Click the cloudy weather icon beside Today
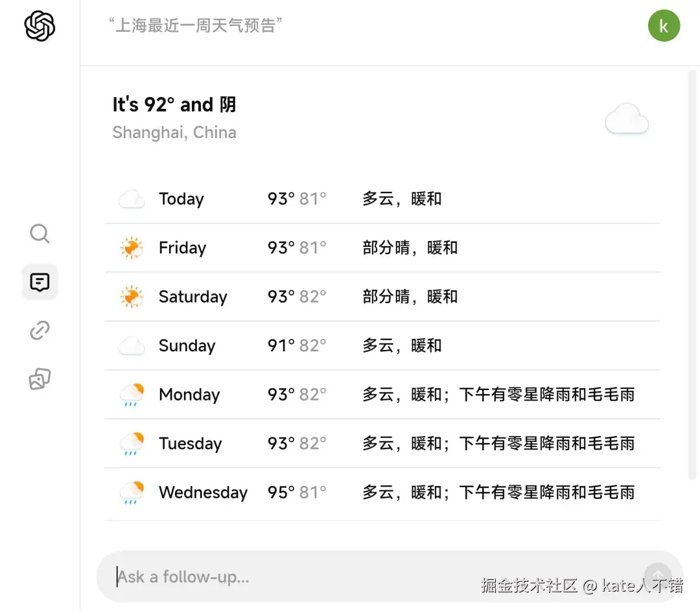Screen dimensions: 700x611 131,199
